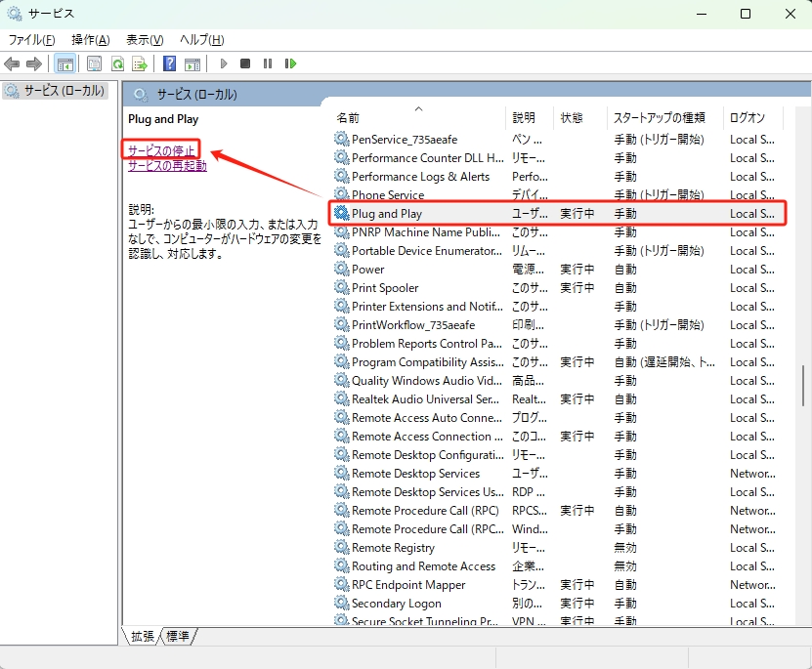Open the 操作(A) menu
The height and width of the screenshot is (669, 812).
click(90, 39)
